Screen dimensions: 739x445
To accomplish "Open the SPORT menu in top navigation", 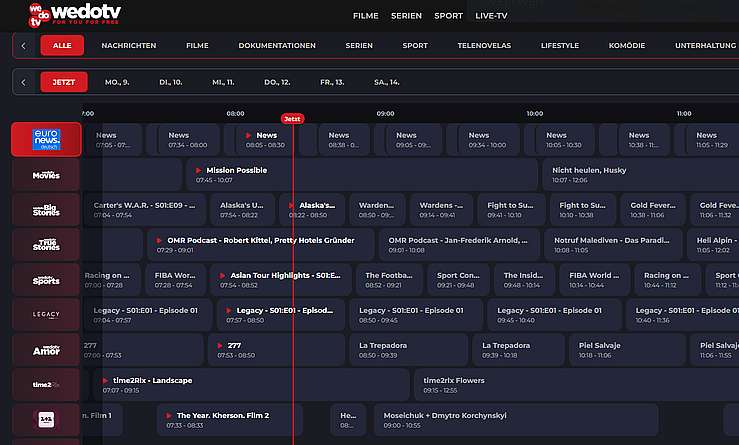I will (x=448, y=16).
